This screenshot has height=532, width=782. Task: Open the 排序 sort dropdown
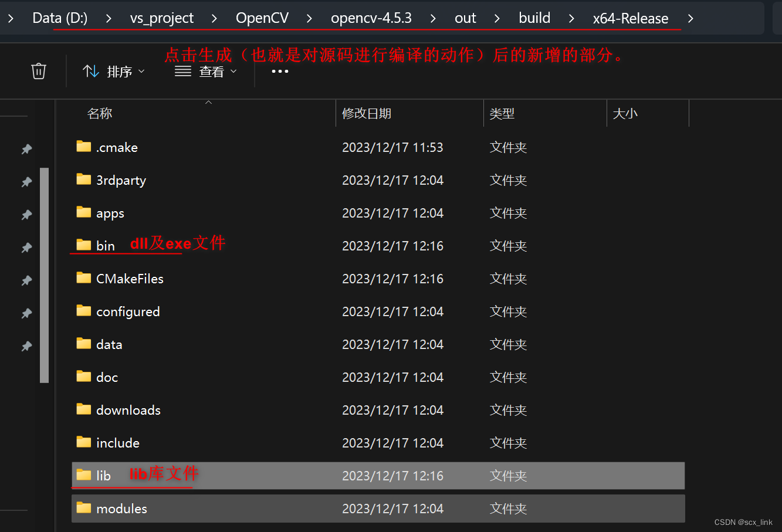(114, 72)
